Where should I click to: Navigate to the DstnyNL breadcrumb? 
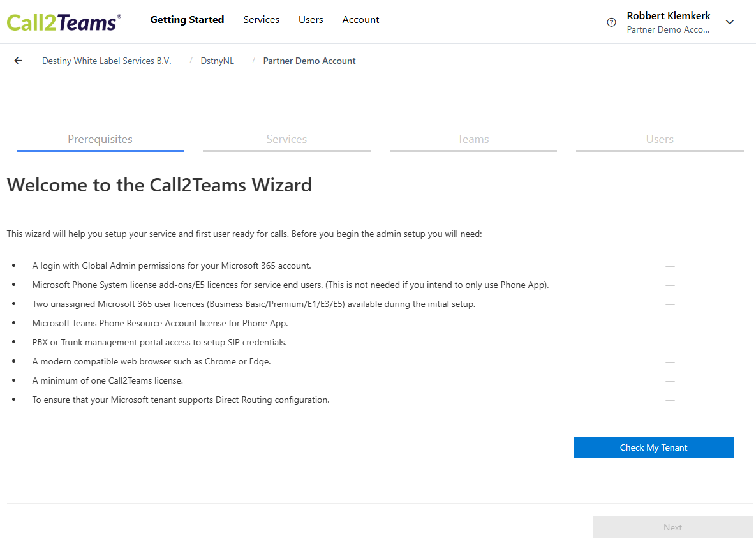tap(217, 61)
